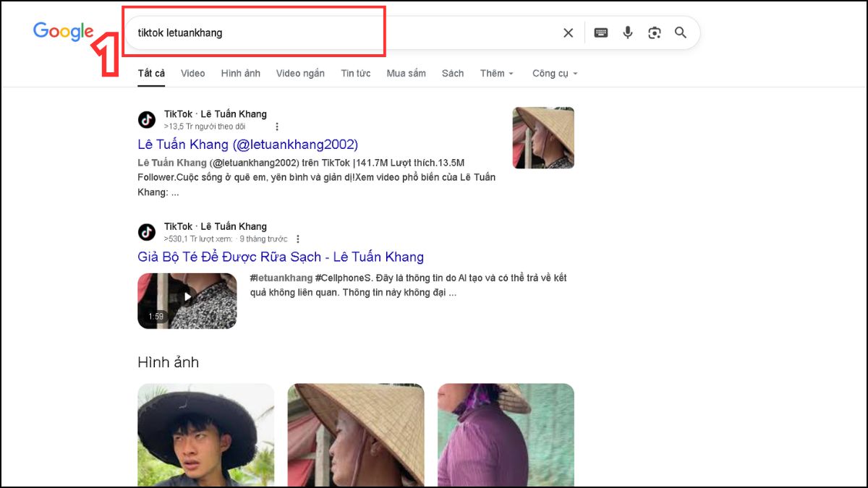Clear the search box with X icon
Image resolution: width=868 pixels, height=488 pixels.
pos(569,33)
